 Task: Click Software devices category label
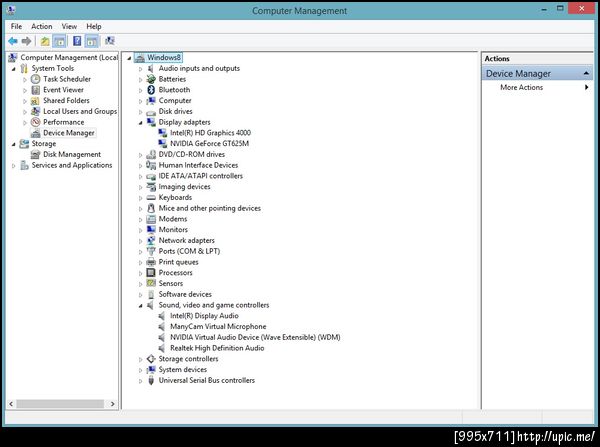(185, 294)
